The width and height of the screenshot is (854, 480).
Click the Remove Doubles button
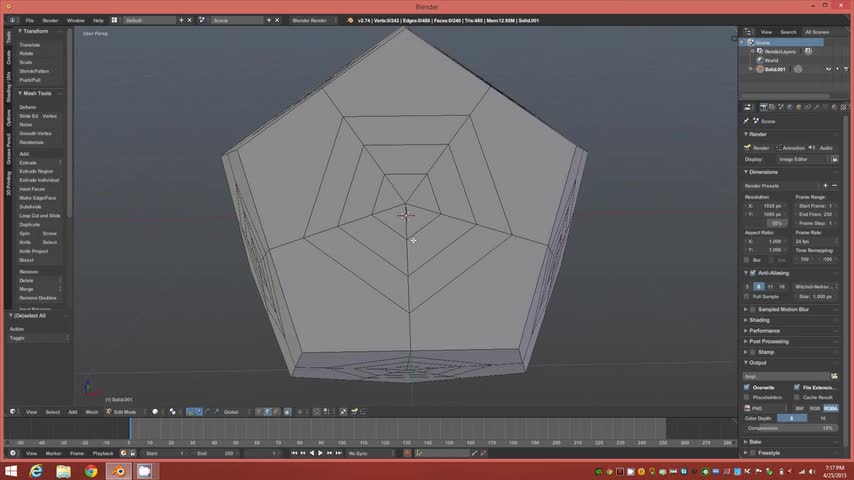(x=39, y=298)
